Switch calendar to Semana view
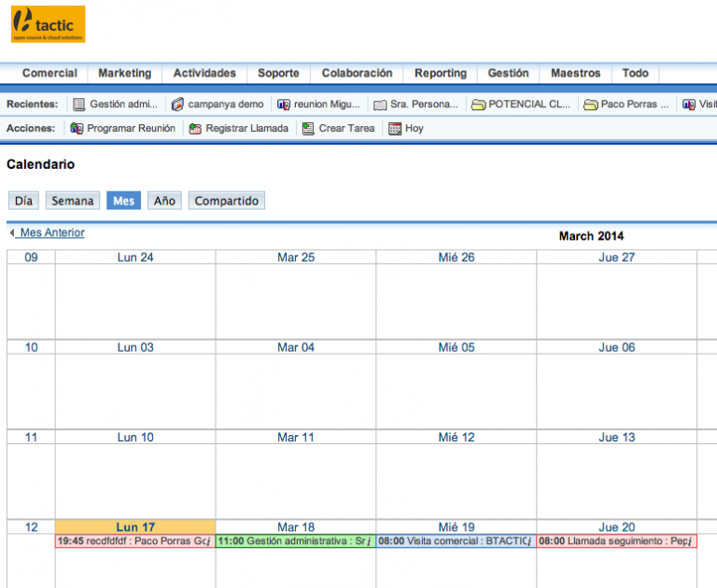Viewport: 717px width, 588px height. (x=73, y=201)
